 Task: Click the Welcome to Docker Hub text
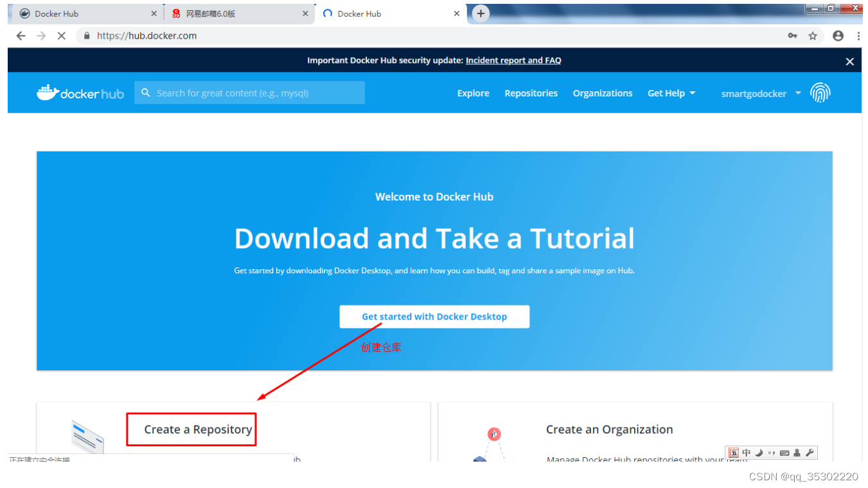coord(434,197)
